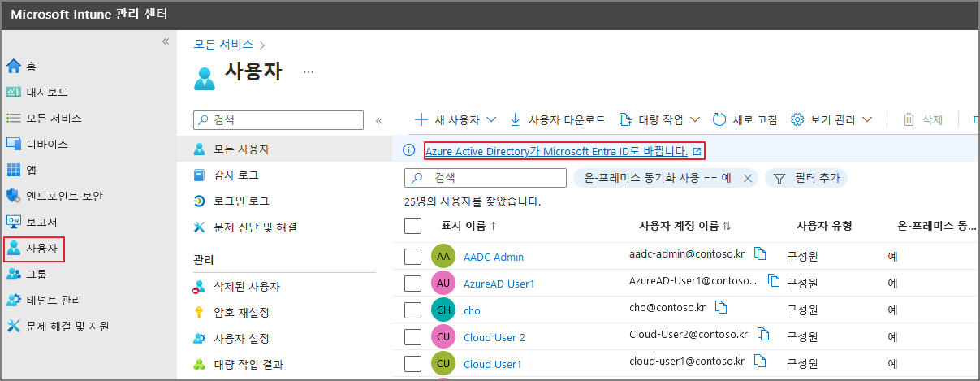The image size is (980, 381).
Task: Click the 필터 추가 button
Action: [805, 178]
